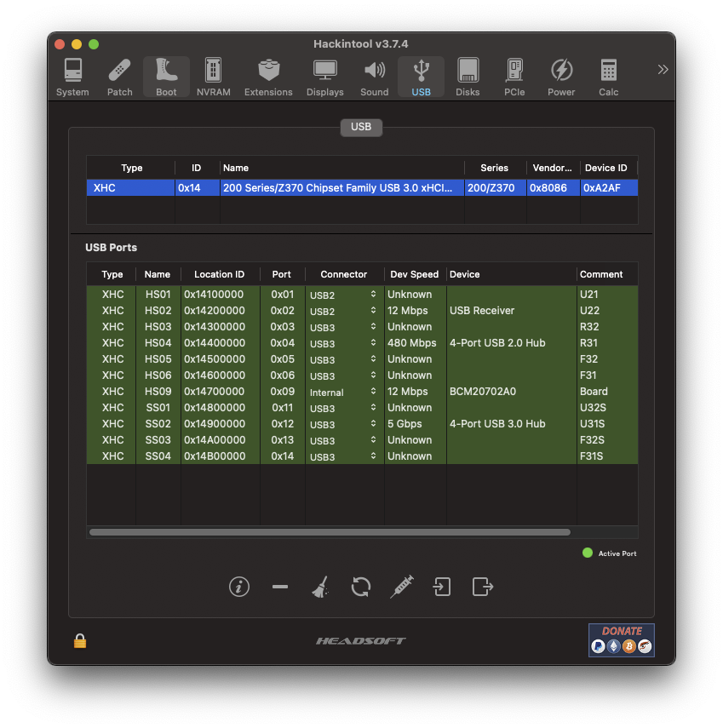Image resolution: width=723 pixels, height=728 pixels.
Task: Click the USB section header label
Action: click(361, 127)
